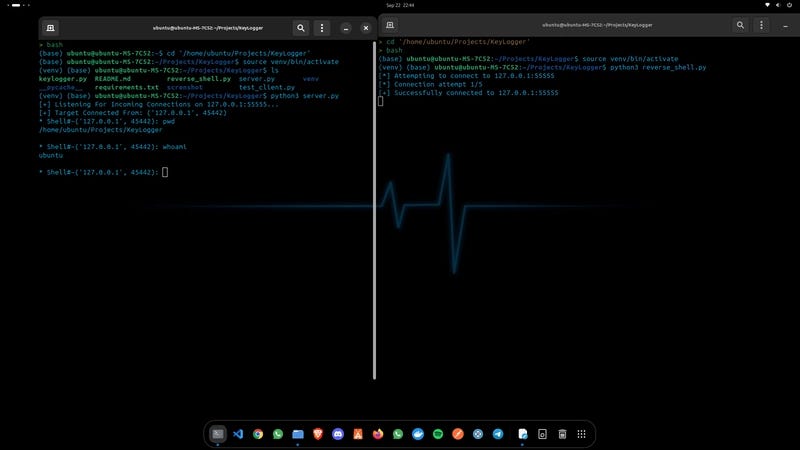Open Postman from dock
Image resolution: width=800 pixels, height=450 pixels.
click(x=458, y=434)
